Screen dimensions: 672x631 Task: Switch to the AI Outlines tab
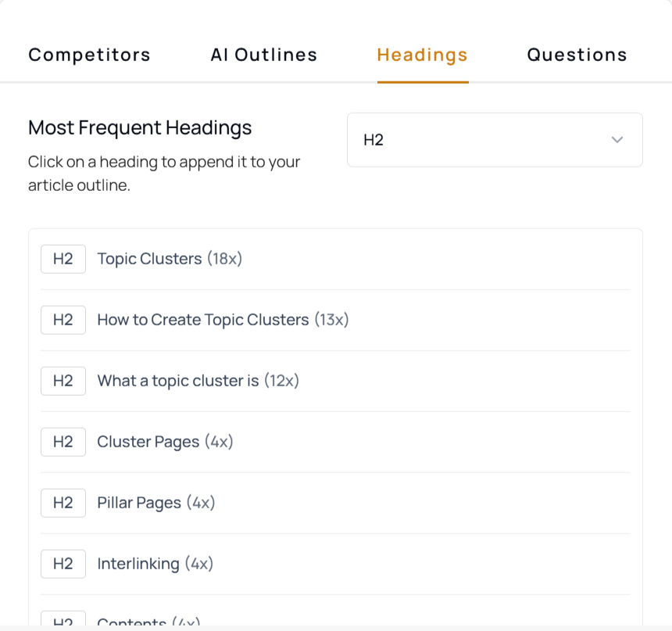pos(263,55)
